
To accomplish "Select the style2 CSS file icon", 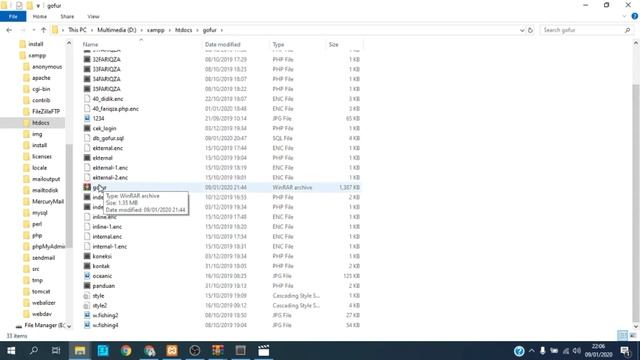I will [x=87, y=305].
